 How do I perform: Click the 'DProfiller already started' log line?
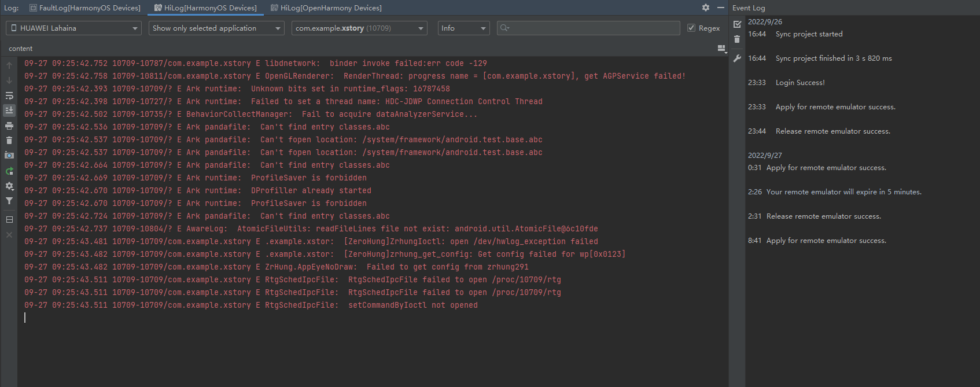(198, 190)
